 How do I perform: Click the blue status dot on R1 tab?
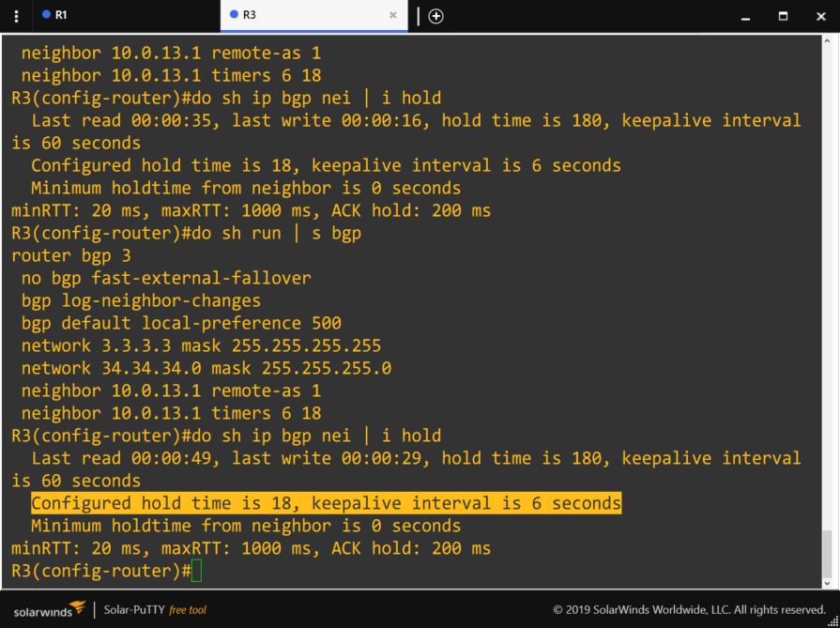coord(47,15)
